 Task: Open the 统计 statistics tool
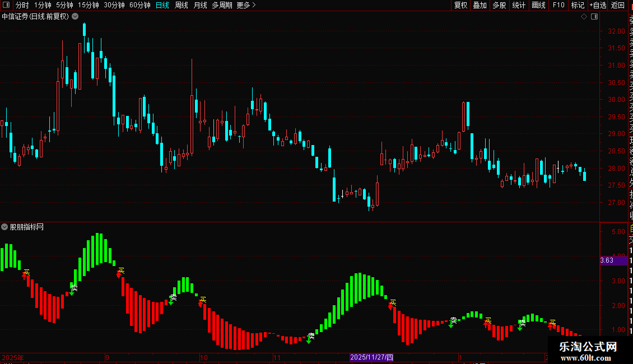pos(519,5)
